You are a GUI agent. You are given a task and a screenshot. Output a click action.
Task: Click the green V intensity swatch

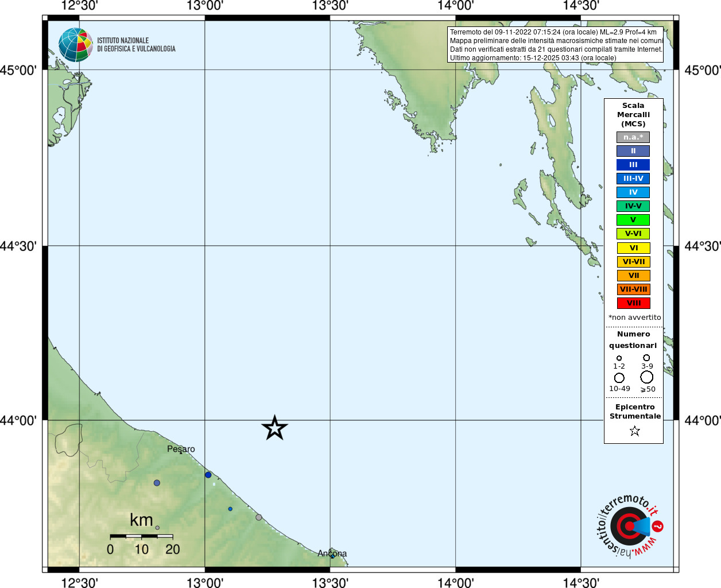coord(633,220)
